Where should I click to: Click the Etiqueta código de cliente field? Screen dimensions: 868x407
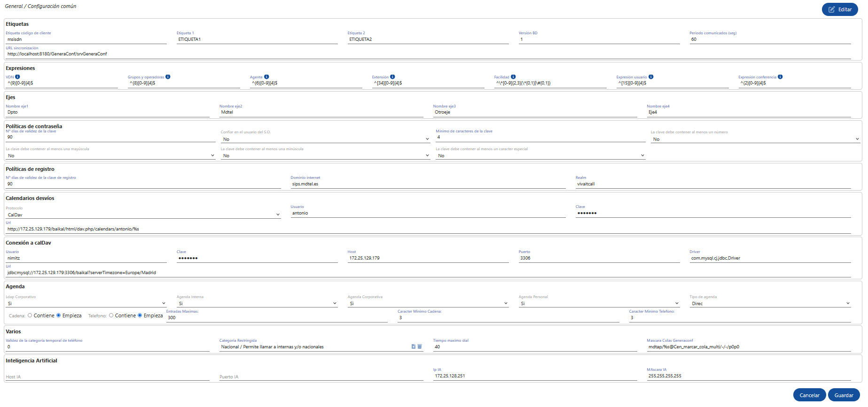click(86, 39)
